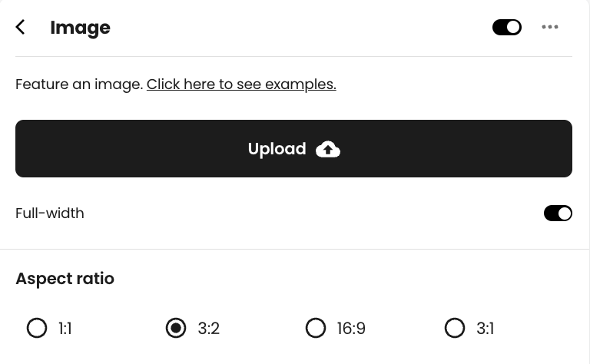
Task: Click the 'Aspect ratio' heading
Action: tap(65, 279)
